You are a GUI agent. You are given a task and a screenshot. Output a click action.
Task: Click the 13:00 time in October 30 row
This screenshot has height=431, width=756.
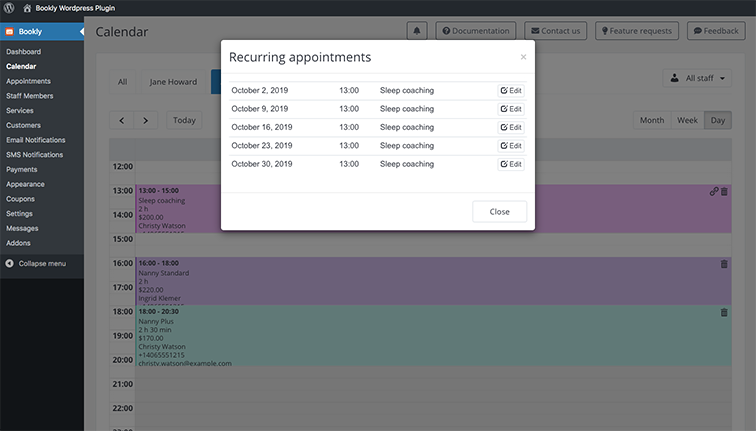point(349,164)
